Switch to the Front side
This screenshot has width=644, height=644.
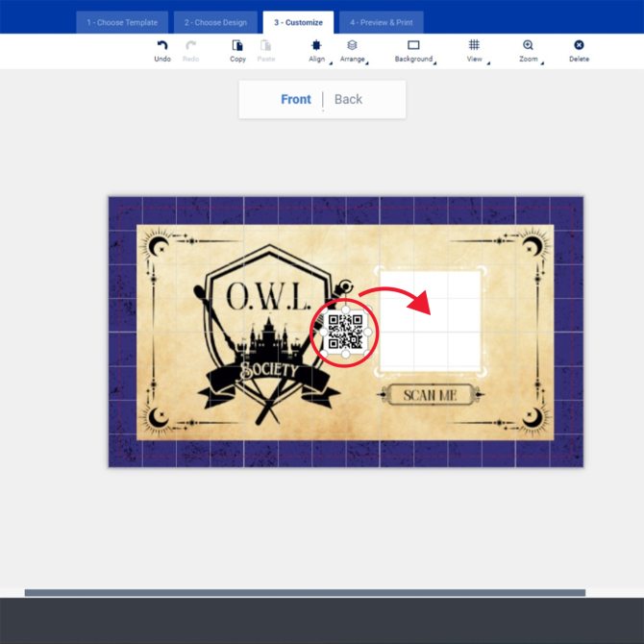[x=296, y=99]
